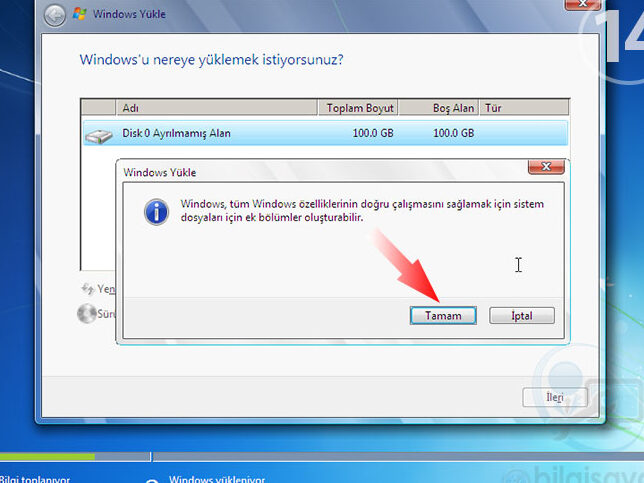Click the green installation progress bar
Viewport: 644px width, 483px height.
[x=47, y=458]
